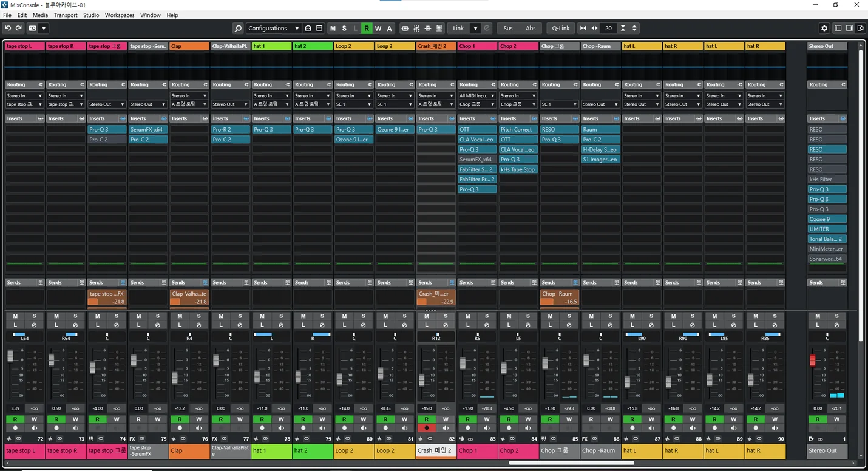868x471 pixels.
Task: Open channel settings (e) for hat 1
Action: click(x=281, y=325)
